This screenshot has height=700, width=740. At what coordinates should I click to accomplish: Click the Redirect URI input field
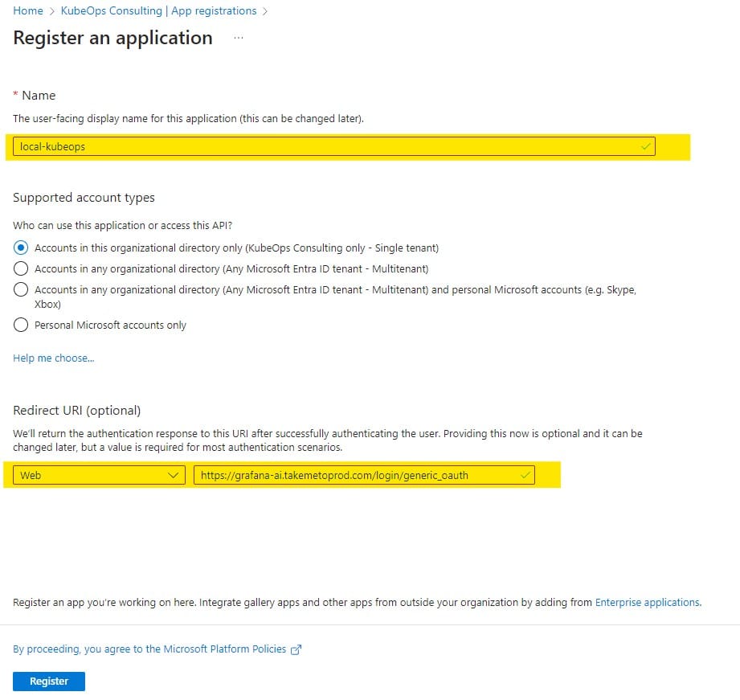tap(364, 475)
